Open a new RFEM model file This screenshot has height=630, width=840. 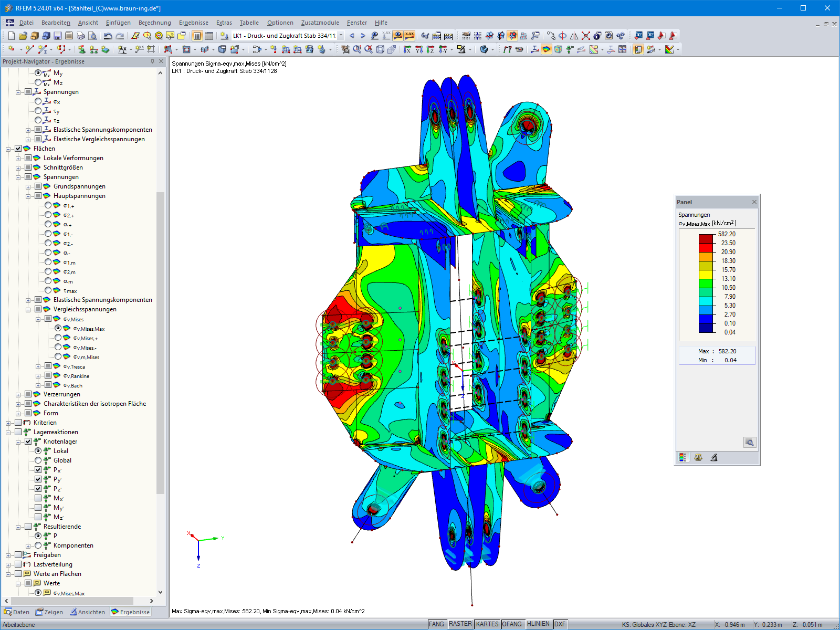(x=12, y=35)
